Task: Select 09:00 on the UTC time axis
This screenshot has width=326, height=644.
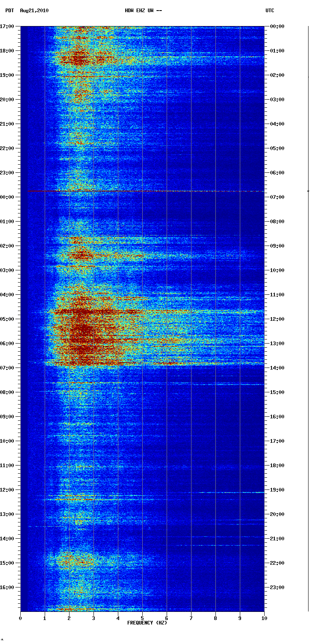Action: [277, 246]
